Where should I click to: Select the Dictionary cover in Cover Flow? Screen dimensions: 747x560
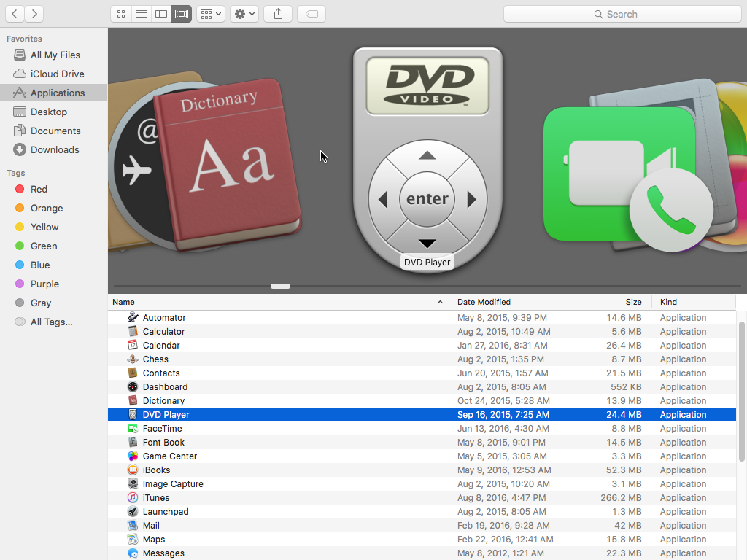pos(228,164)
